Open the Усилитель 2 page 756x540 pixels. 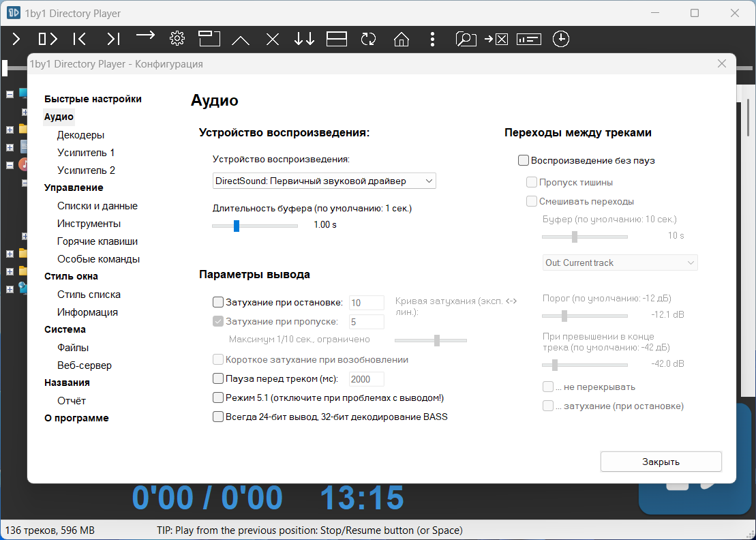[x=86, y=170]
